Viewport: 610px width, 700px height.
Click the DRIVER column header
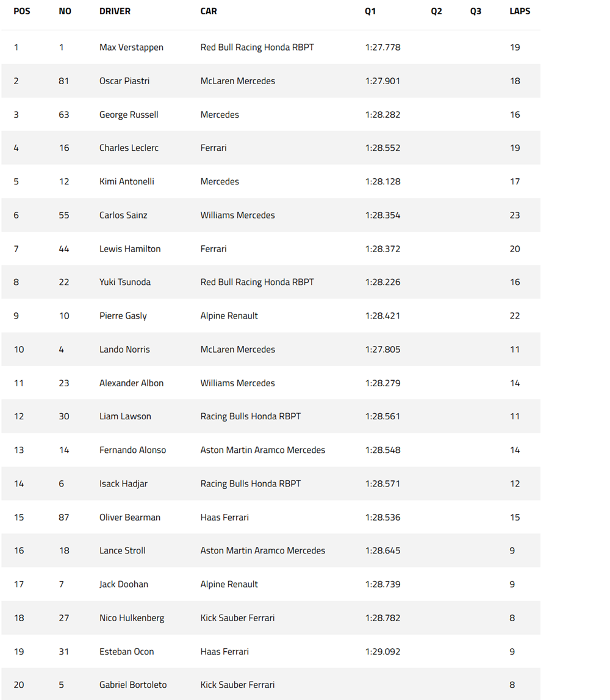pyautogui.click(x=115, y=12)
